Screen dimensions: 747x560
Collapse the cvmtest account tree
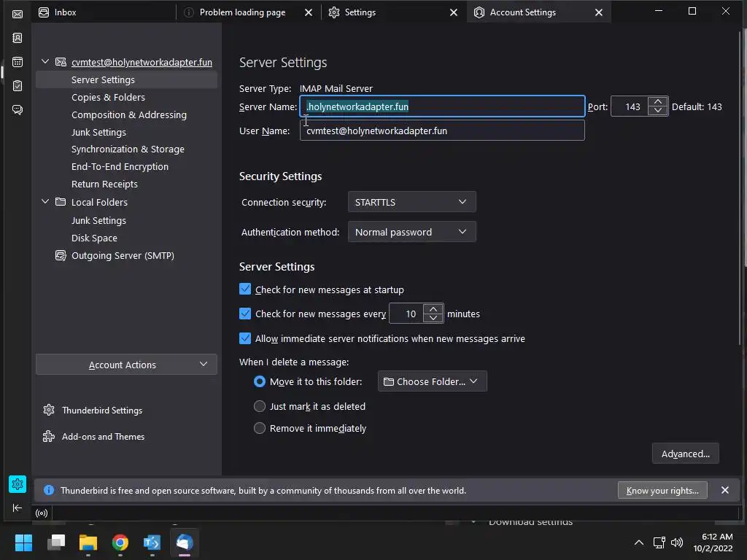(45, 61)
